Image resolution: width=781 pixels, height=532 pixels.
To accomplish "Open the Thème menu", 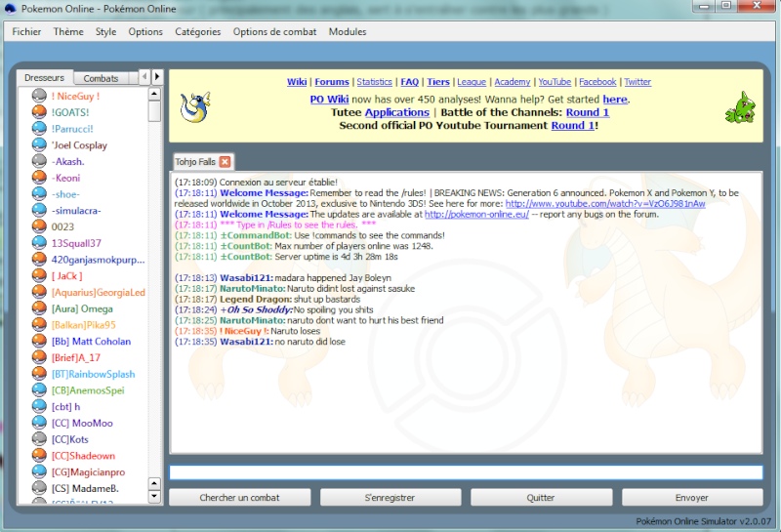I will (x=68, y=32).
